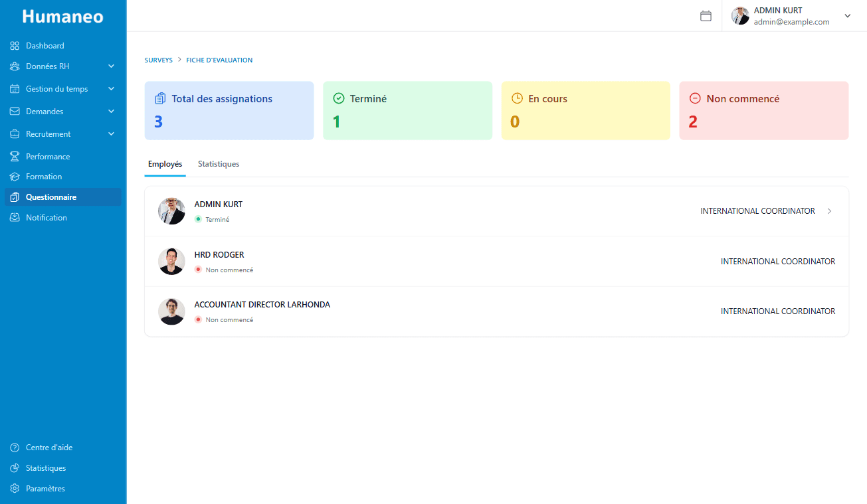Expand the Données RH submenu chevron
Image resolution: width=867 pixels, height=504 pixels.
coord(111,66)
